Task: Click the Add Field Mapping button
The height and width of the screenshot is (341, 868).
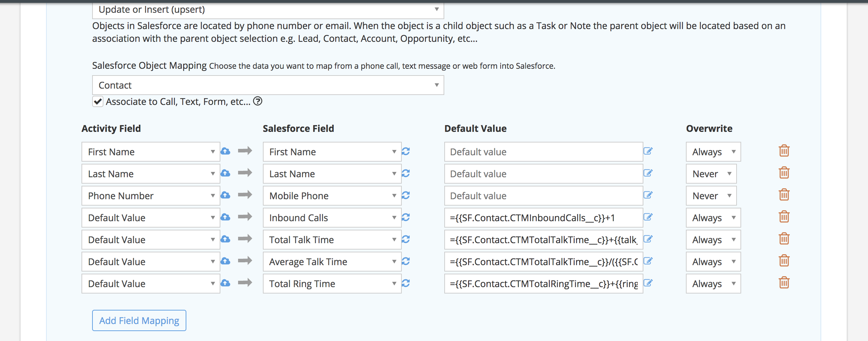Action: (139, 320)
